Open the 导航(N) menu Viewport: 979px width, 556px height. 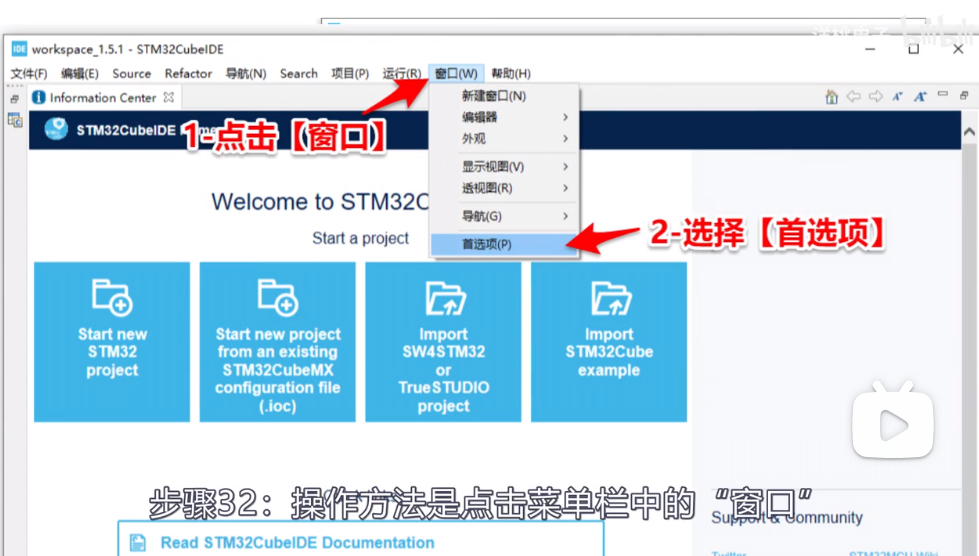[246, 74]
